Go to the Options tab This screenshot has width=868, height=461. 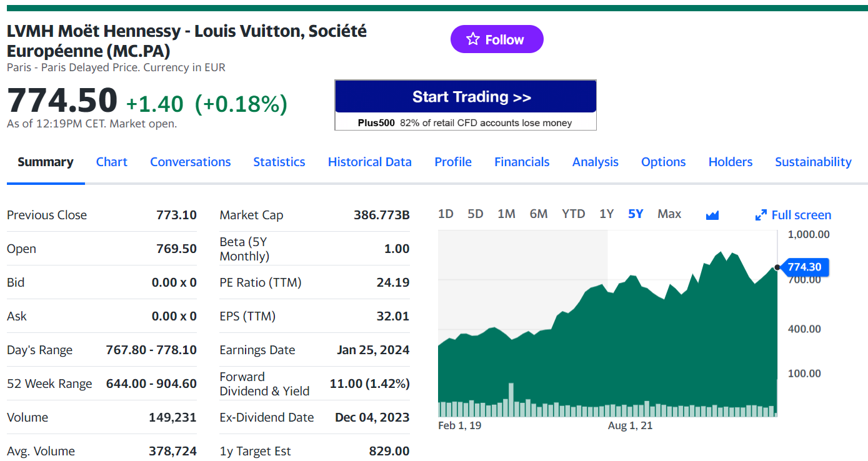pos(664,162)
